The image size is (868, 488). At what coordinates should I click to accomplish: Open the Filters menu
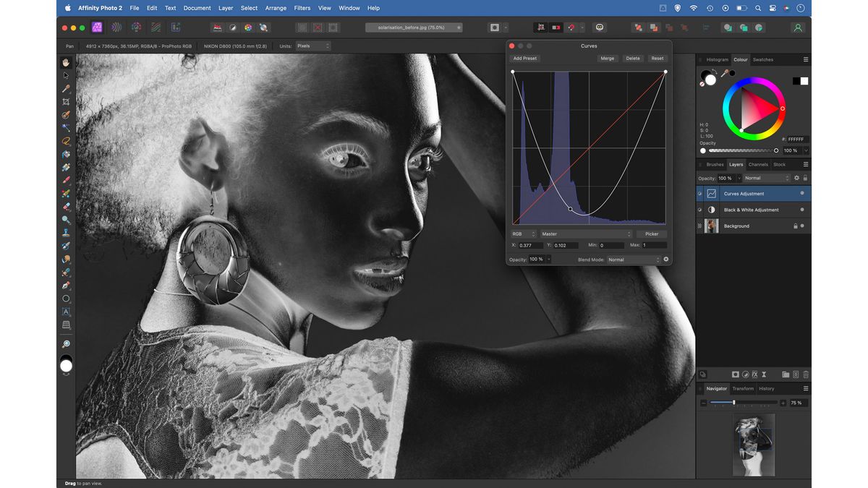tap(302, 8)
